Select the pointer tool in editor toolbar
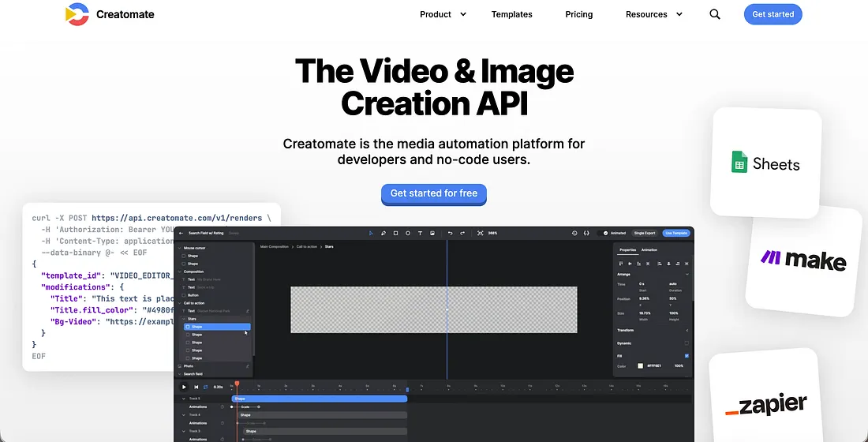The width and height of the screenshot is (868, 442). [x=371, y=233]
